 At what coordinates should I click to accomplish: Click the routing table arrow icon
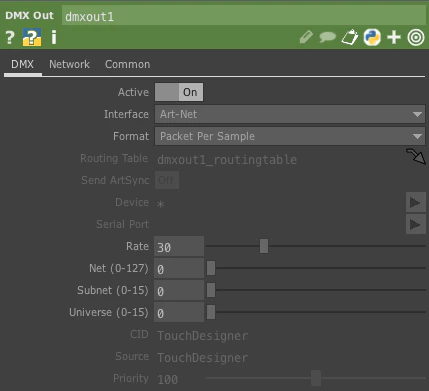click(x=415, y=156)
